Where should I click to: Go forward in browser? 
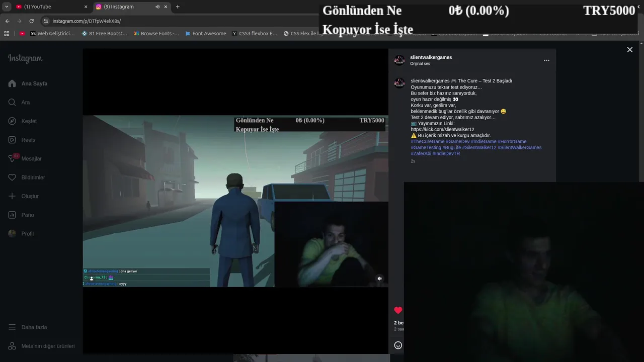click(x=19, y=21)
